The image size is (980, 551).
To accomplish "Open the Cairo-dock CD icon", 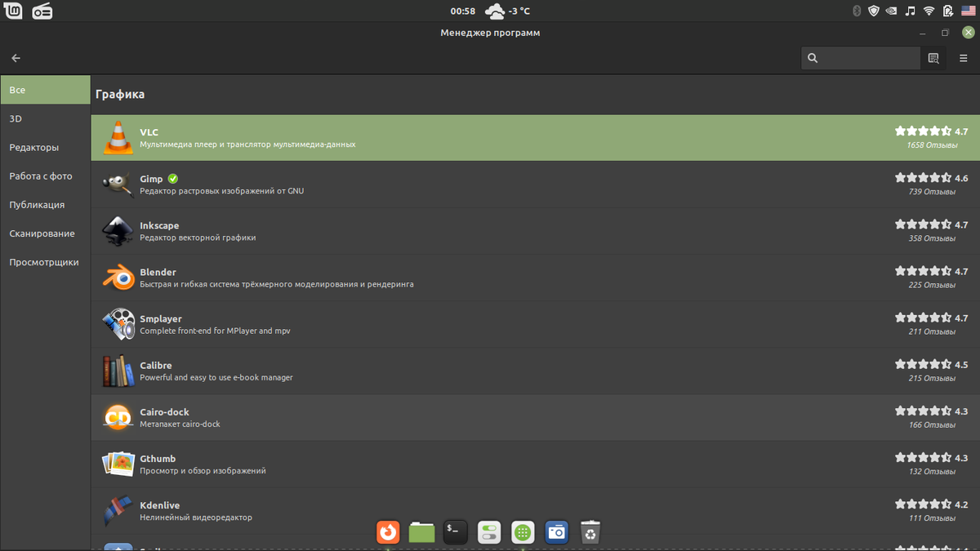I will 118,417.
